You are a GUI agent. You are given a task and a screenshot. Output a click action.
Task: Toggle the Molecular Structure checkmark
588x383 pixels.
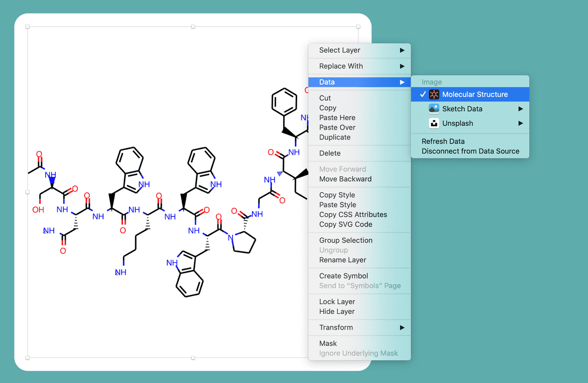423,94
